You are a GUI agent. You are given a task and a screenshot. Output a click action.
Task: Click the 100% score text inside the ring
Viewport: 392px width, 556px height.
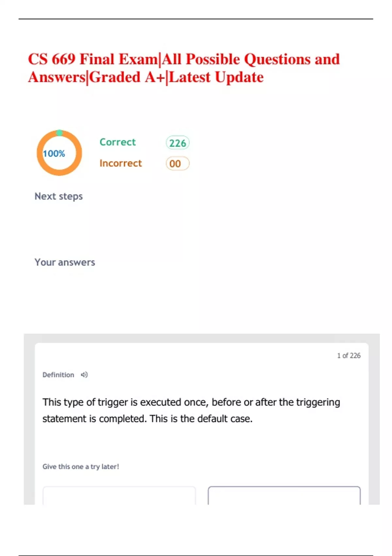(54, 153)
